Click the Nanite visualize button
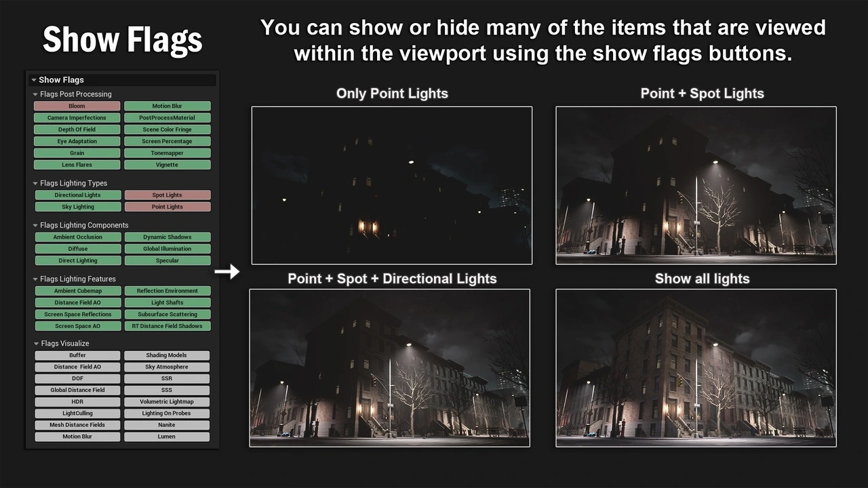 click(x=166, y=425)
